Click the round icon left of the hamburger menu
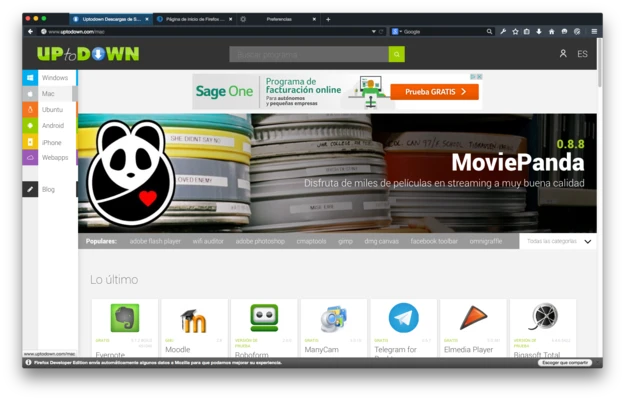This screenshot has width=625, height=400. [x=577, y=31]
